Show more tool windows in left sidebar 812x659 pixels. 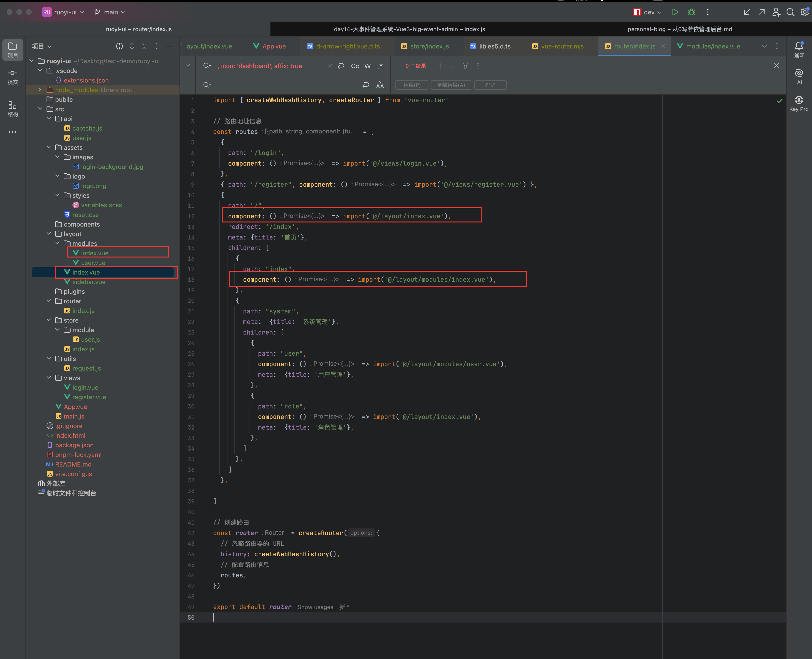pos(12,132)
